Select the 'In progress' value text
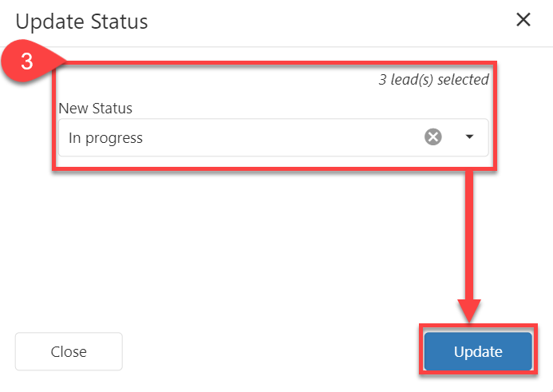The width and height of the screenshot is (553, 392). (x=105, y=138)
